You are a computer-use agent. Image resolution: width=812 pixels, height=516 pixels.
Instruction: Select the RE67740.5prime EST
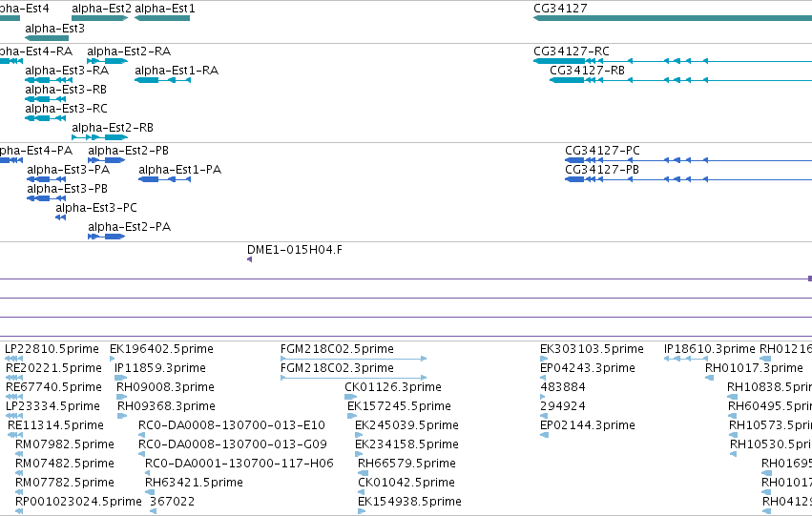click(x=14, y=397)
